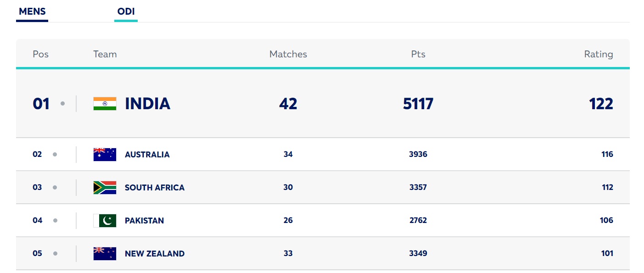Click the Australia flag icon
Screen dimensions: 644x273
pyautogui.click(x=105, y=155)
